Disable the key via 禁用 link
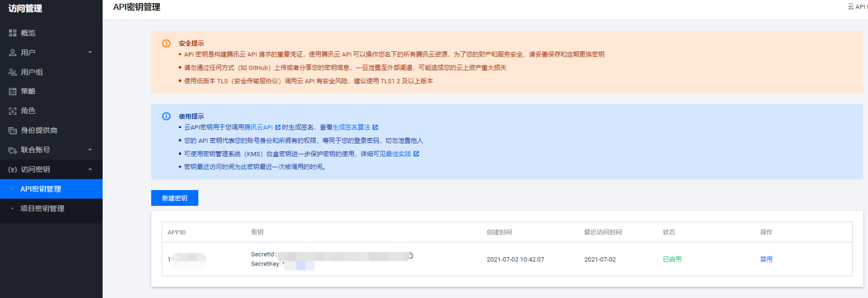Screen dimensions: 868x298 pyautogui.click(x=766, y=259)
